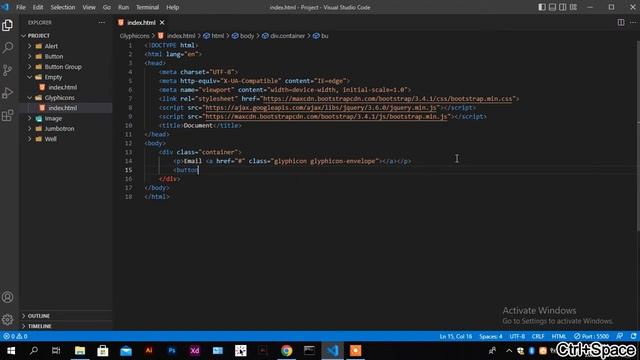Click the split editor right icon
Viewport: 640px width, 360px height.
pyautogui.click(x=621, y=22)
